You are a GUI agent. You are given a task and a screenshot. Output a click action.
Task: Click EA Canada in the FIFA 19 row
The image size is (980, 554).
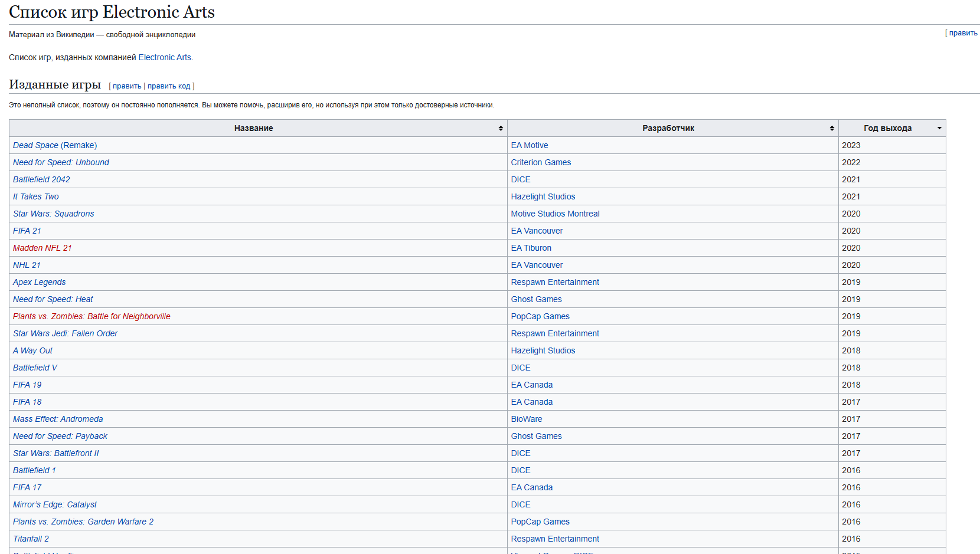pyautogui.click(x=532, y=385)
